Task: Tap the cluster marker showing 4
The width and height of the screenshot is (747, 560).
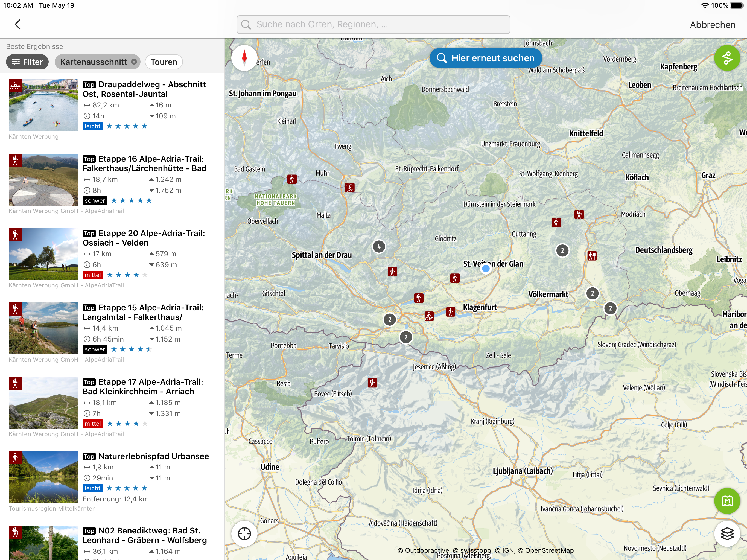Action: click(379, 247)
